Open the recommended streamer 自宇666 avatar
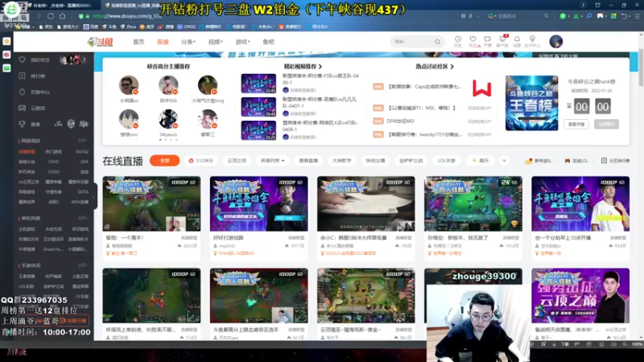Viewport: 644px width, 362px height. 168,85
